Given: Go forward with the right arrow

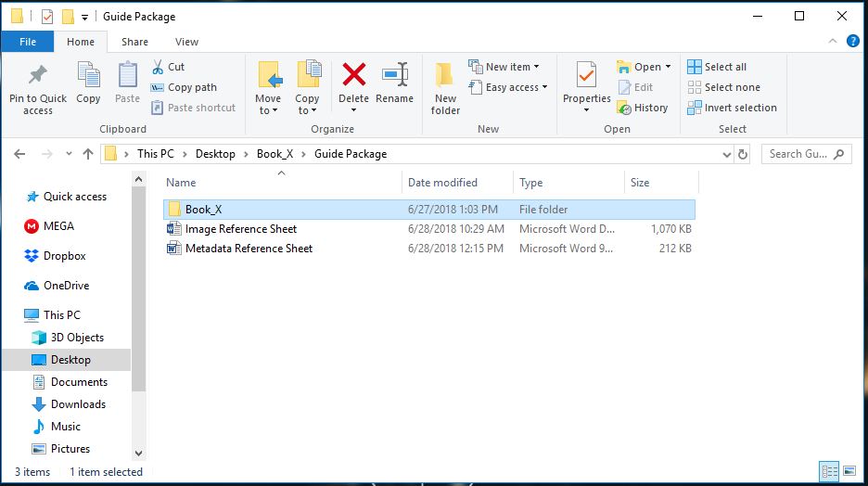Looking at the screenshot, I should (x=47, y=154).
